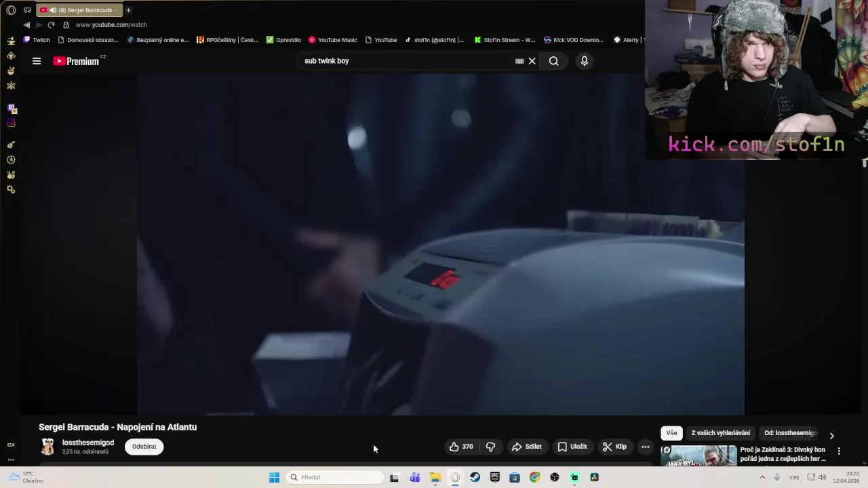
Task: Open the Stof1n Stream bookmark
Action: 505,40
